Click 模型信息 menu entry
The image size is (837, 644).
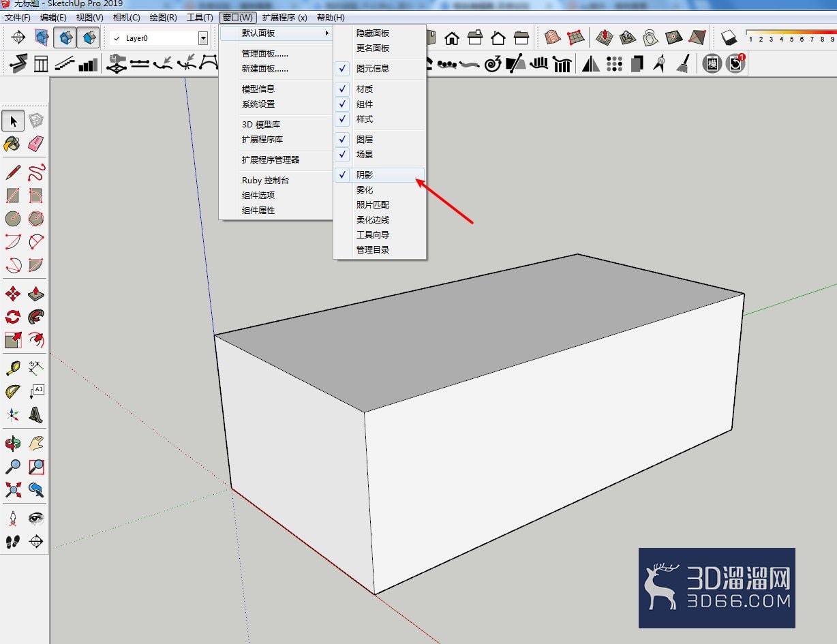point(276,89)
